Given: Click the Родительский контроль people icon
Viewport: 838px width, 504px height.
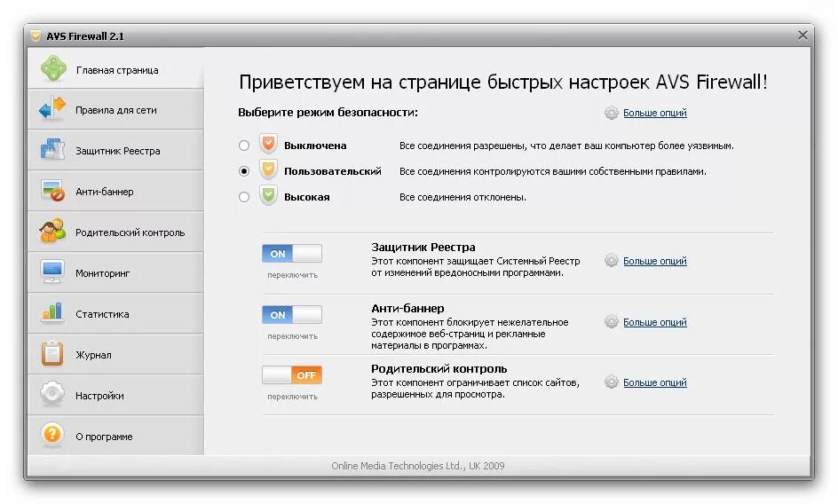Looking at the screenshot, I should click(52, 231).
